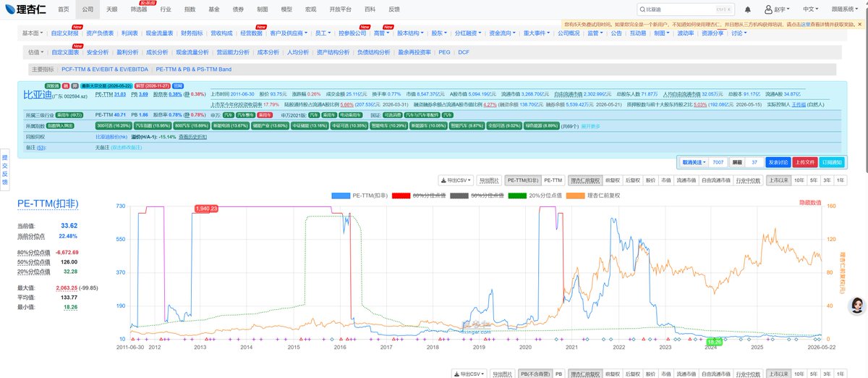This screenshot has width=868, height=378.
Task: Open the 基金 top menu
Action: (214, 9)
